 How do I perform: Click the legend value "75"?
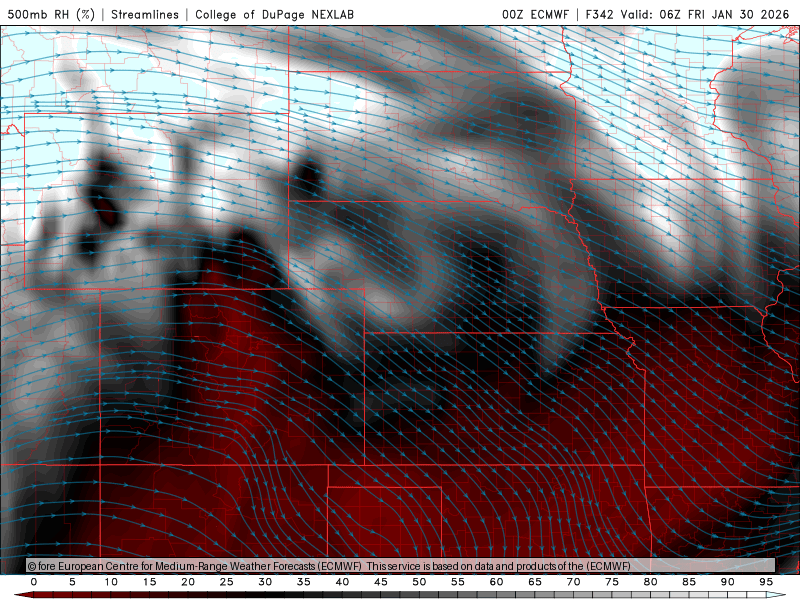pyautogui.click(x=612, y=582)
